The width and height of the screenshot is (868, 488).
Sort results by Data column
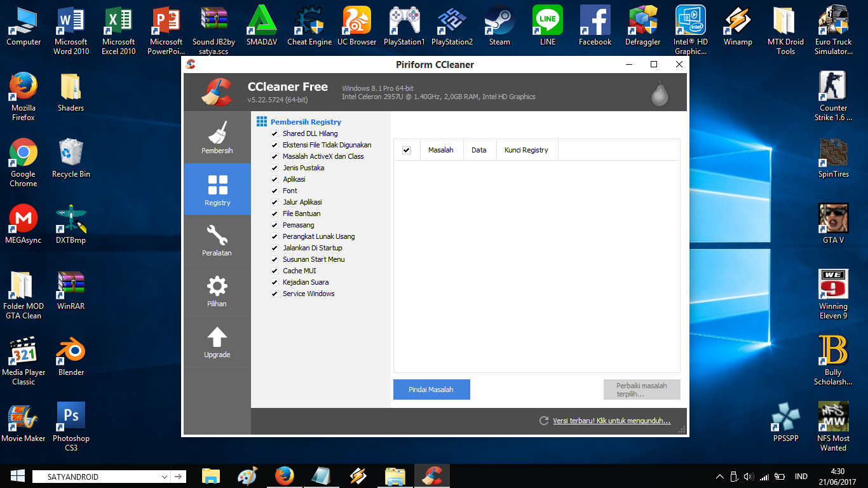click(x=480, y=150)
